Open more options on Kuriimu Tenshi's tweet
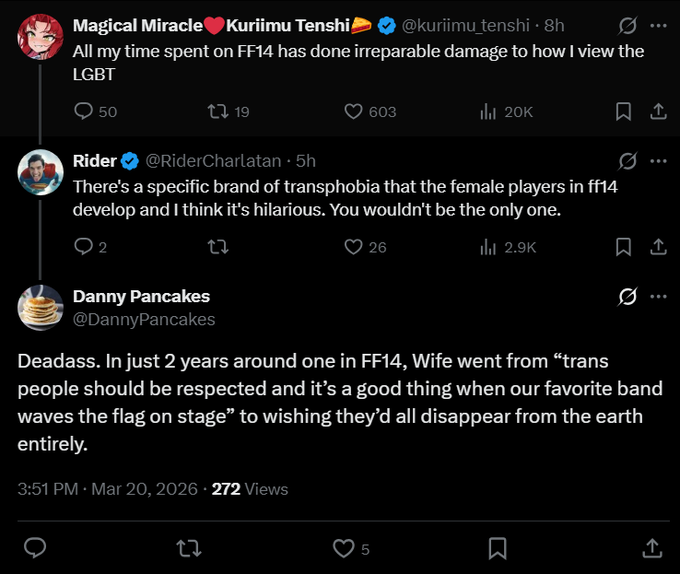 (x=658, y=25)
